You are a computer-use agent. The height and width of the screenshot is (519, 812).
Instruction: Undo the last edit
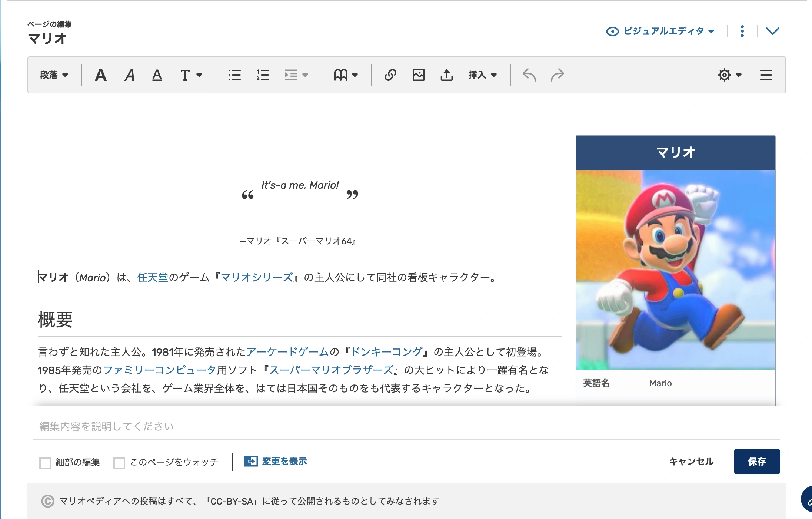(x=529, y=75)
